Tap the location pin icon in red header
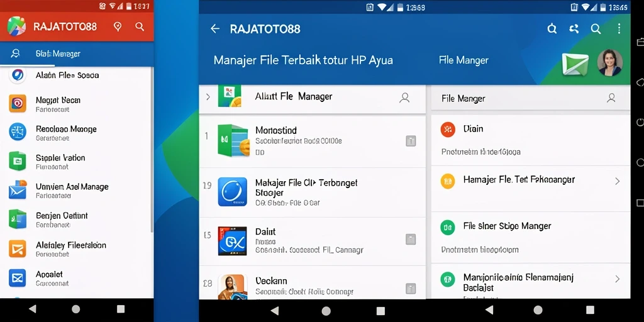This screenshot has width=644, height=322. click(118, 27)
